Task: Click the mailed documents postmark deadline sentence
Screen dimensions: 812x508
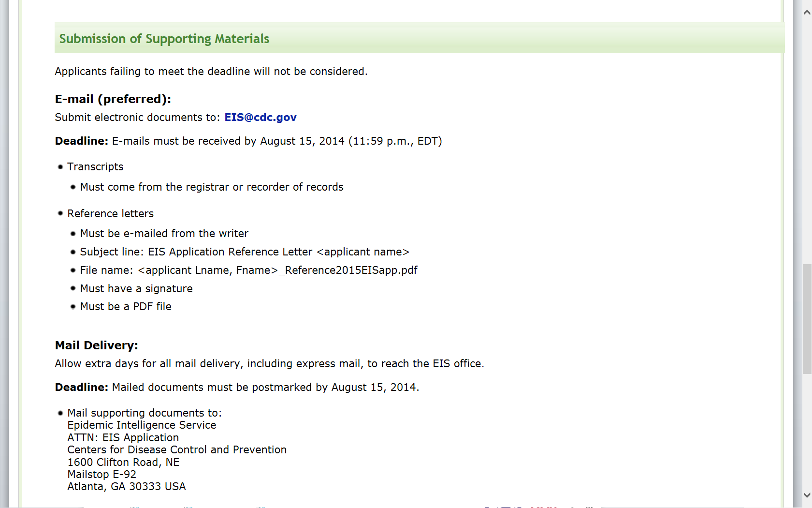Action: click(237, 388)
